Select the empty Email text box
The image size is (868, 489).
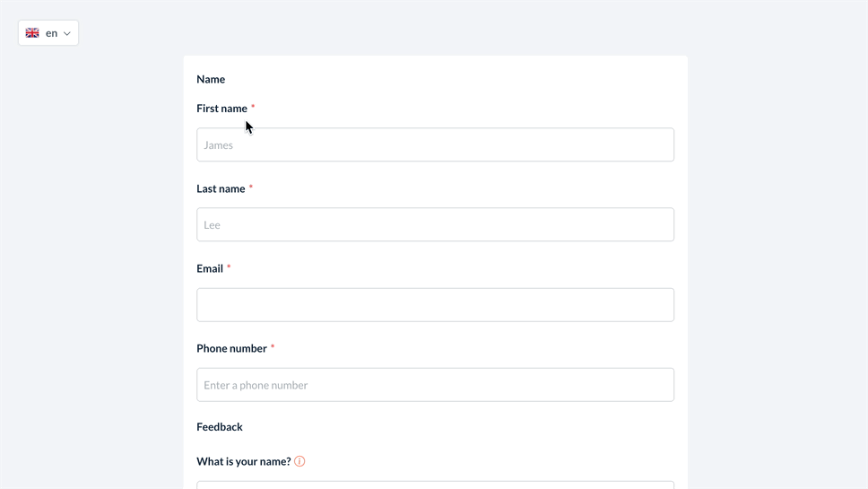[435, 305]
